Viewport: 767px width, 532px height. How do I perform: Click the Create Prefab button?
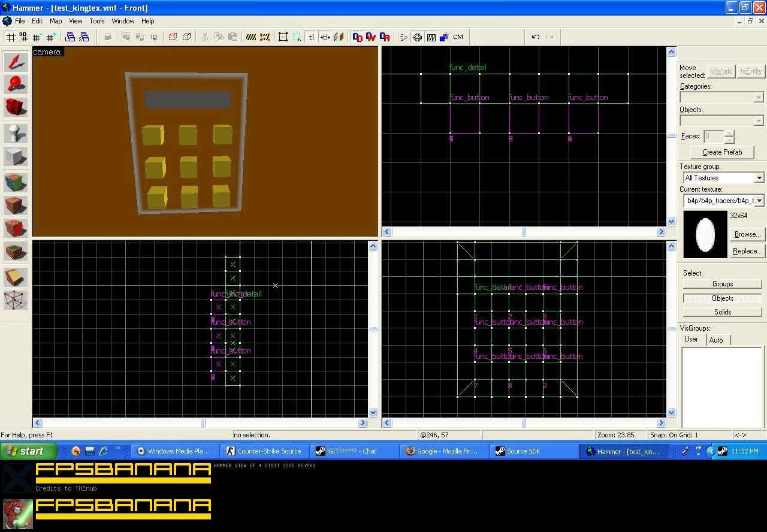[x=722, y=152]
